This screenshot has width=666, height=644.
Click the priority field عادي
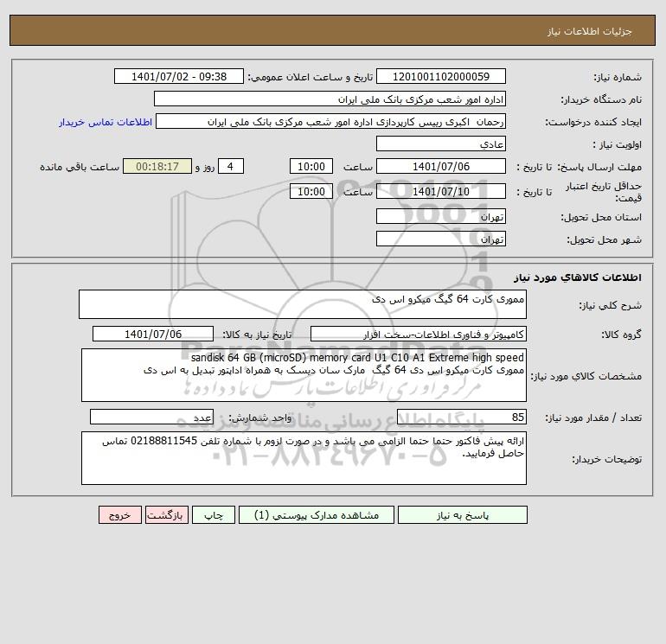click(x=441, y=143)
